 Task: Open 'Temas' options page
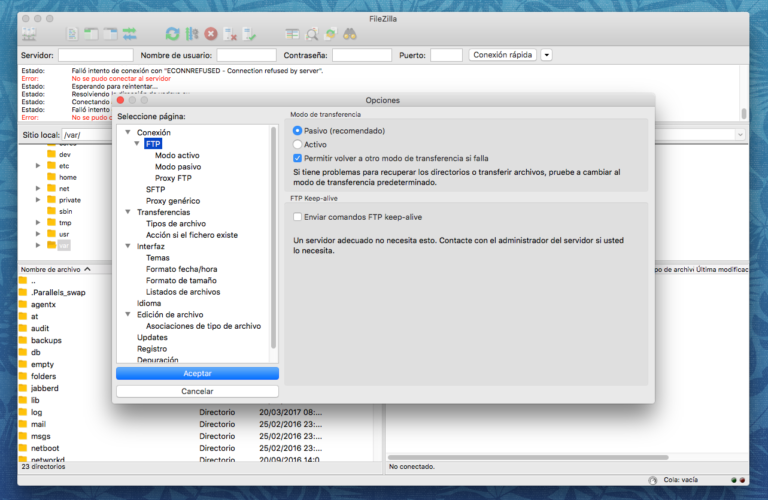coord(158,258)
